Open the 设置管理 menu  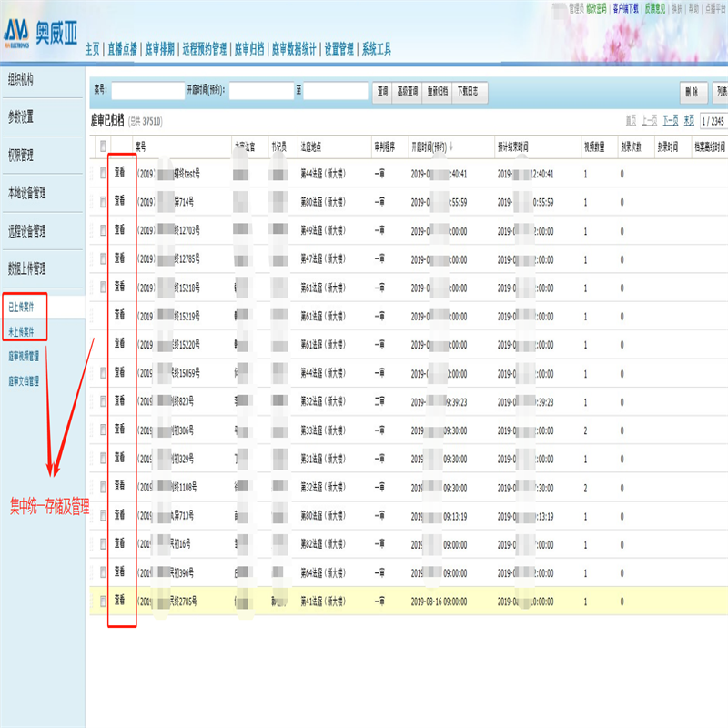339,49
